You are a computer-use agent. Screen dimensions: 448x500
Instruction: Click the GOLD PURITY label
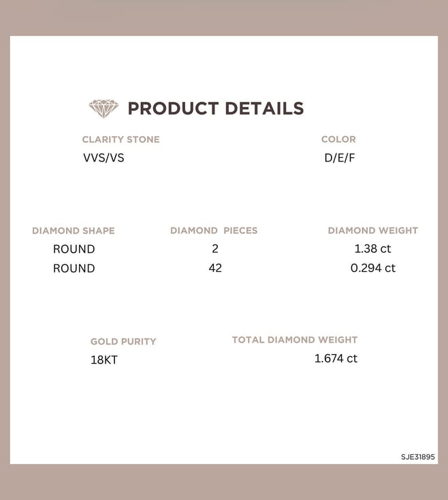point(123,341)
